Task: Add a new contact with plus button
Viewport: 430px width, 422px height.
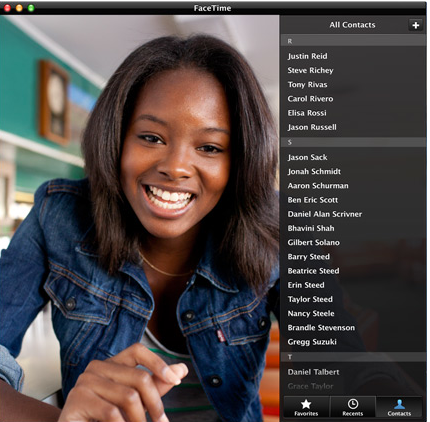Action: 415,25
